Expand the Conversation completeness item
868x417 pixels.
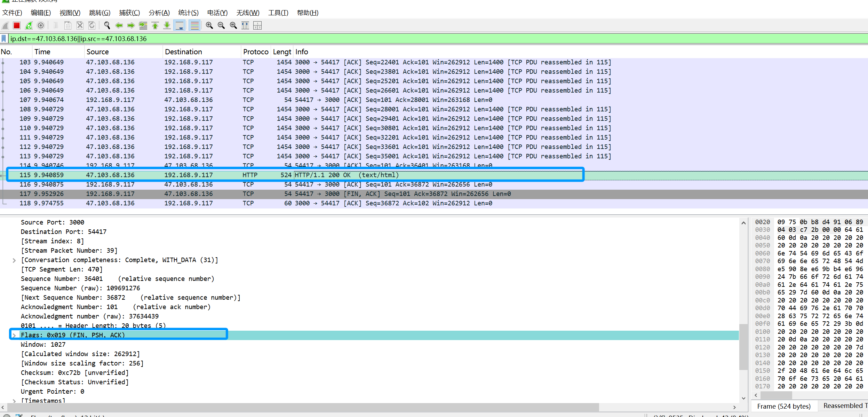point(14,260)
